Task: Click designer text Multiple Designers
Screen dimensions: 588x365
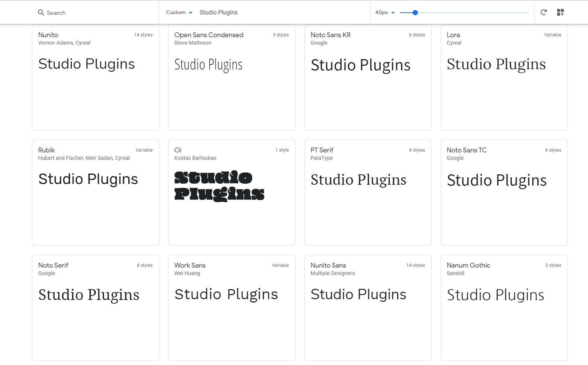Action: tap(333, 274)
